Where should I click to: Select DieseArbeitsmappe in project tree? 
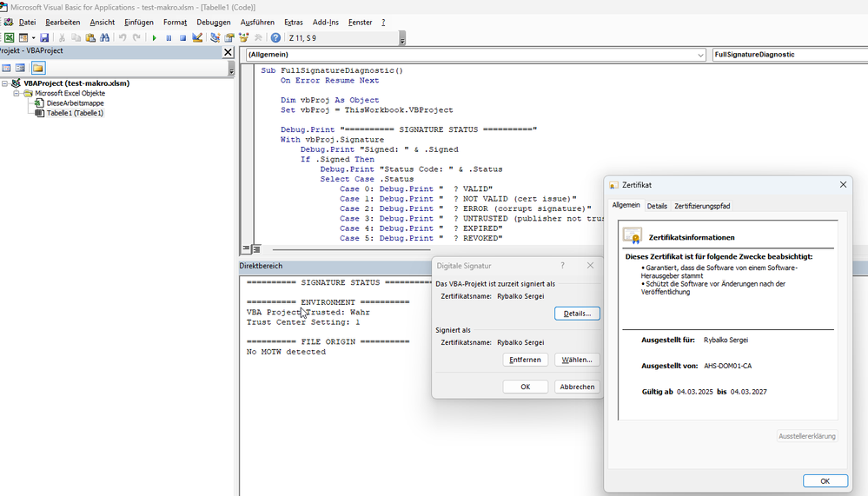75,103
